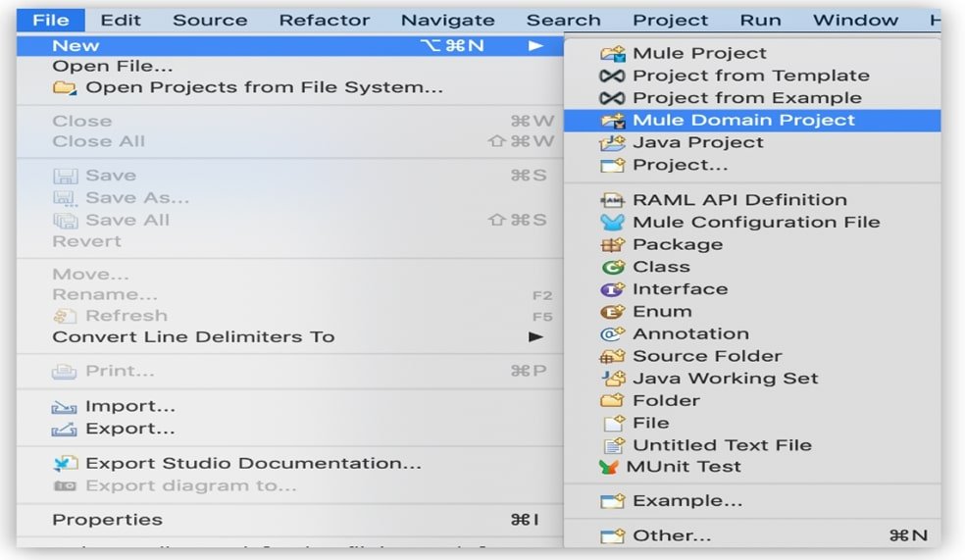Open the Project menu
This screenshot has width=965, height=560.
670,20
